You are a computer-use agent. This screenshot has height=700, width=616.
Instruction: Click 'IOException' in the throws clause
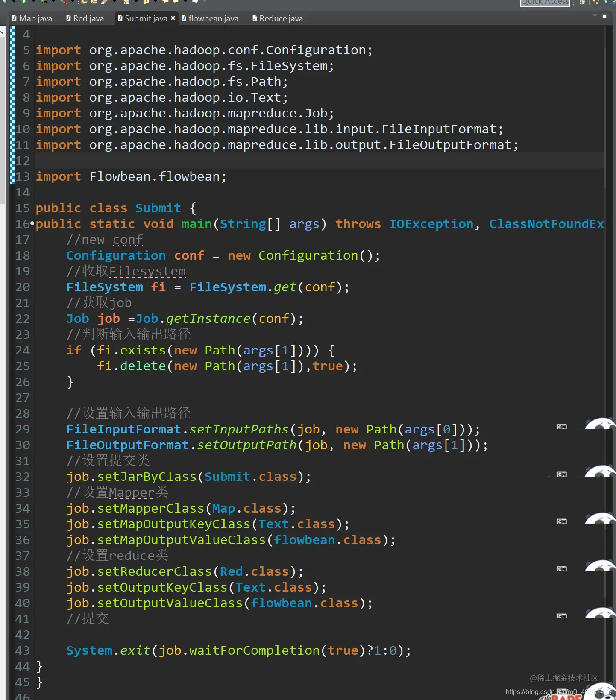tap(431, 224)
